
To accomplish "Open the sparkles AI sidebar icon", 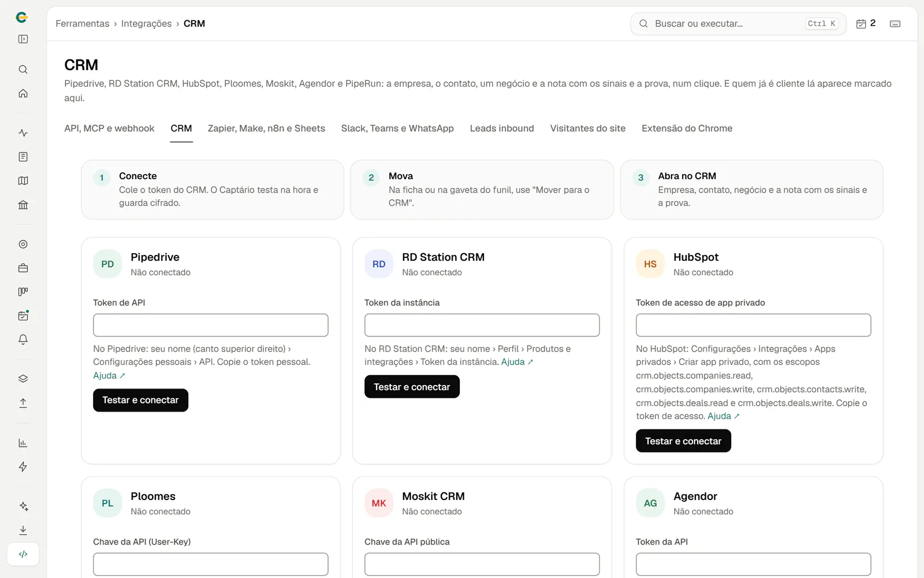I will point(23,506).
